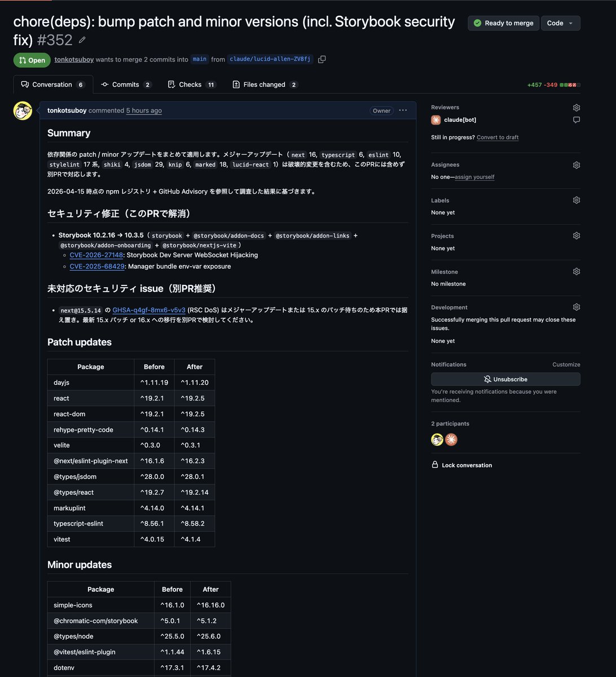Edit the pull request title pencil icon
Image resolution: width=616 pixels, height=677 pixels.
(x=82, y=40)
